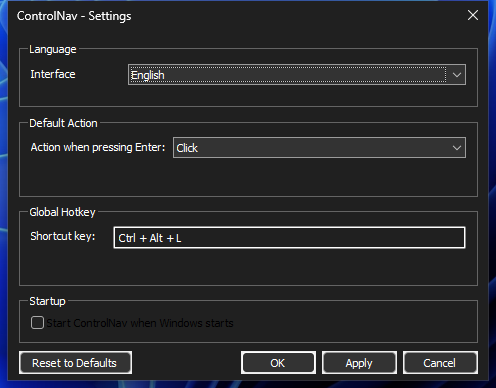Focus the Shortcut key field Ctrl + Alt + L
The image size is (496, 388).
click(x=289, y=238)
